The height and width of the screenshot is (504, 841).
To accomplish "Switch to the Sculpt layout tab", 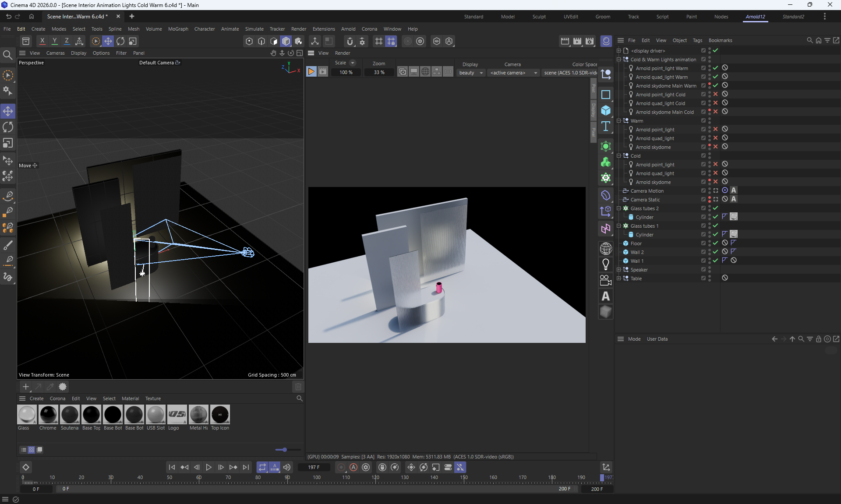I will (x=539, y=17).
